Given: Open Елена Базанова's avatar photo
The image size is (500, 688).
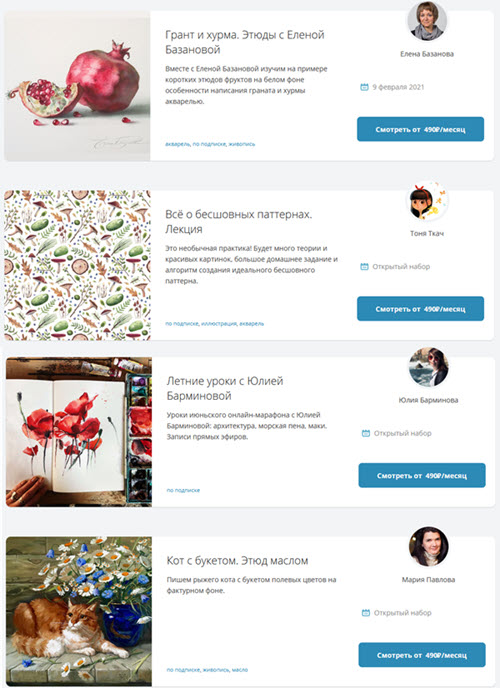Looking at the screenshot, I should 427,21.
